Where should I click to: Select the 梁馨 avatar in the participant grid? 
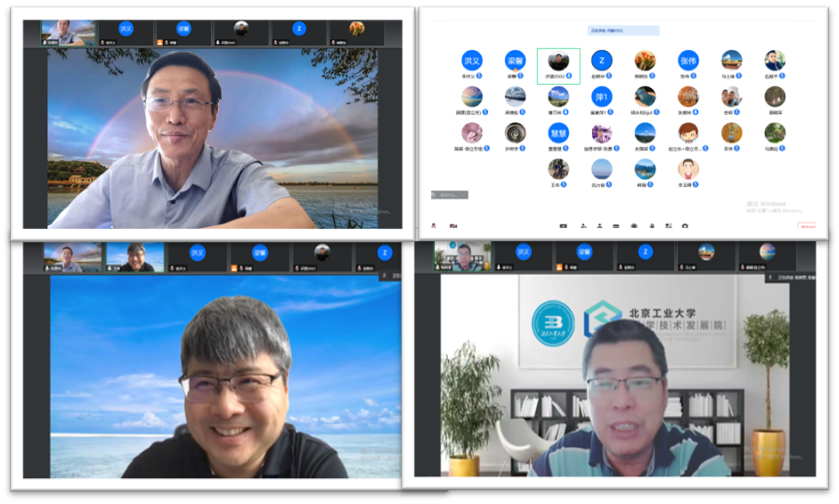(x=515, y=61)
